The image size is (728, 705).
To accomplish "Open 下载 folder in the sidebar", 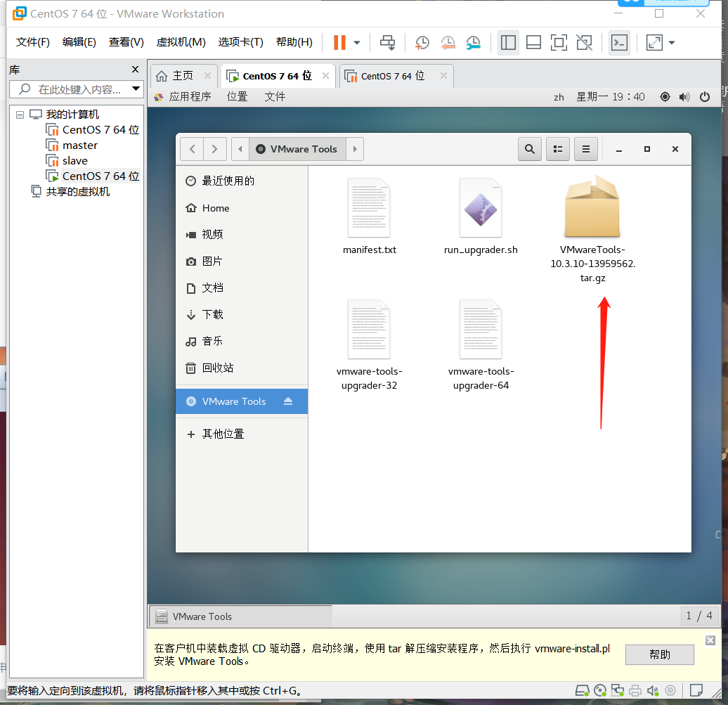I will (x=242, y=315).
